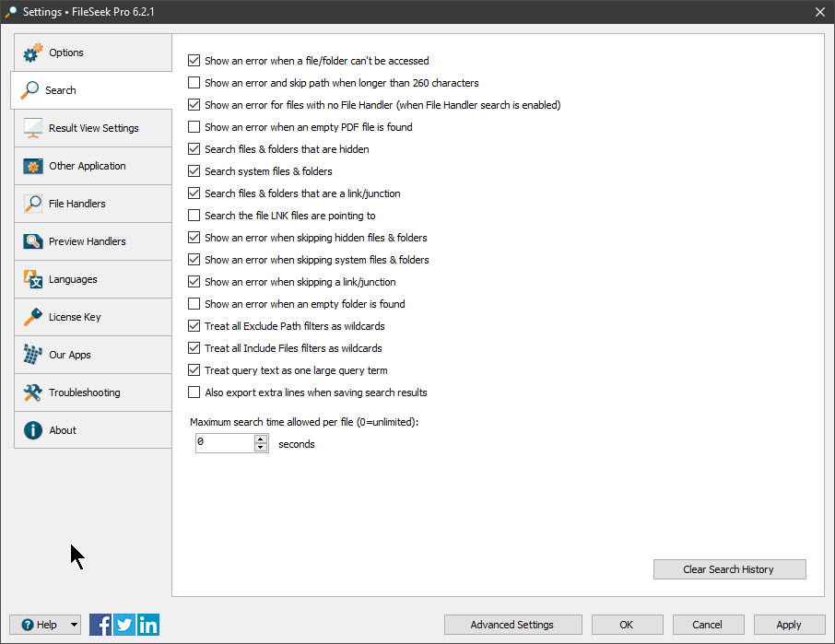This screenshot has width=835, height=644.
Task: Open the Facebook social link icon
Action: pyautogui.click(x=100, y=625)
